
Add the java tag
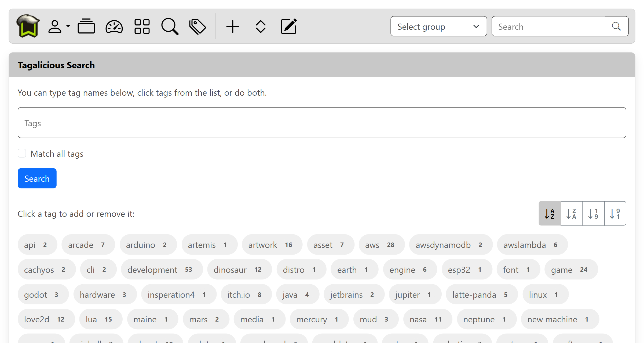point(298,294)
